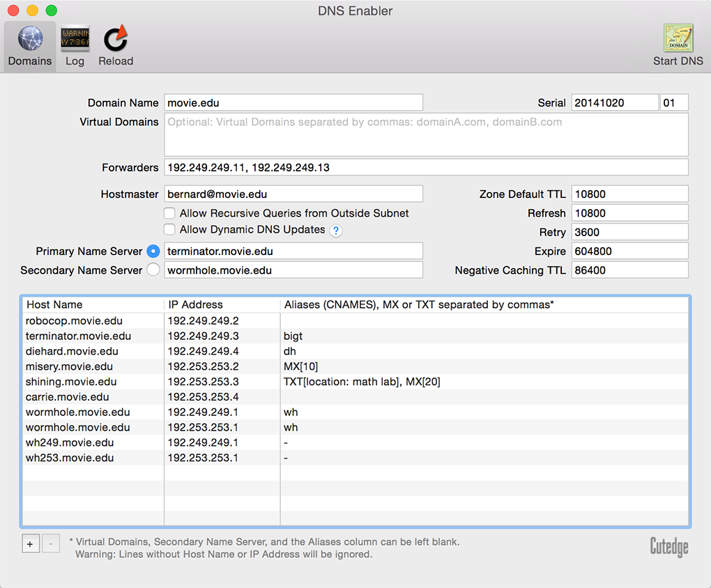Click the Reload arrow icon
Viewport: 711px width, 588px height.
[116, 39]
